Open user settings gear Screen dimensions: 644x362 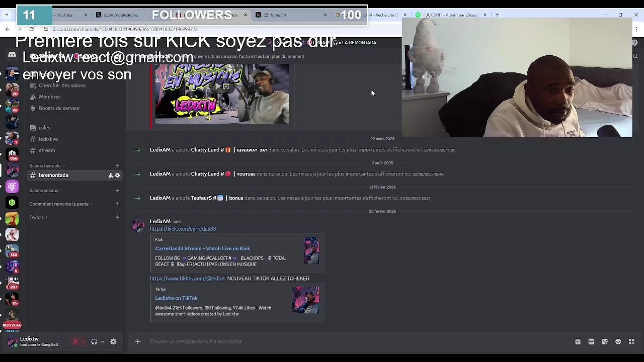(113, 342)
